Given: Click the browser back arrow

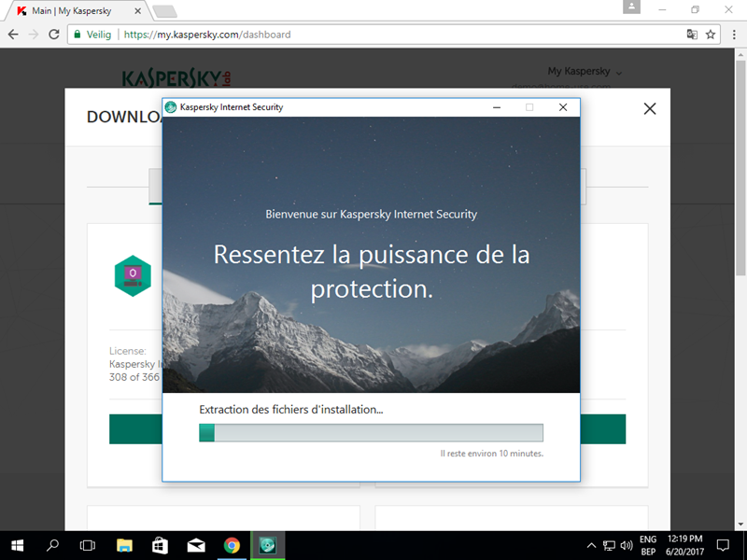Looking at the screenshot, I should [13, 35].
